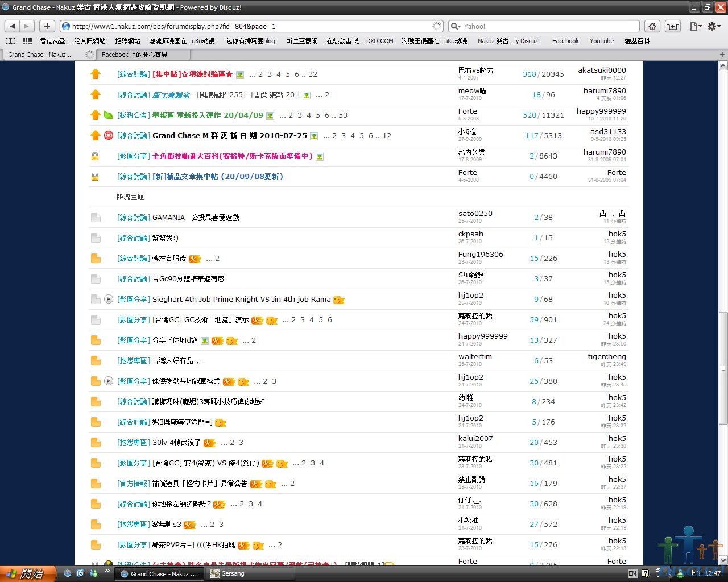Viewport: 728px width, 582px height.
Task: Open thread 講棕瑪琳(魔妮)3轉既小技巧
Action: point(209,402)
